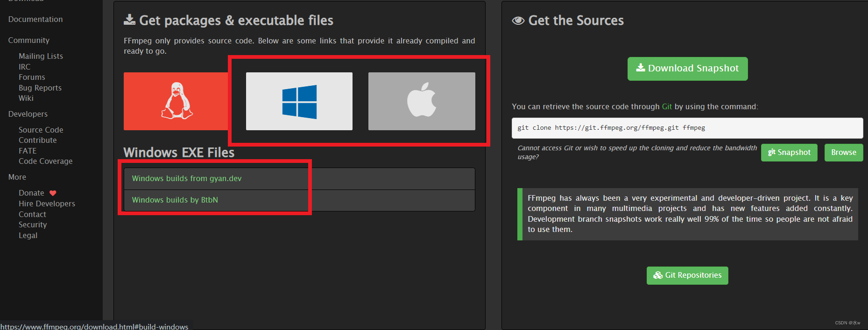This screenshot has height=330, width=868.
Task: Open Forums sidebar link
Action: pyautogui.click(x=32, y=77)
